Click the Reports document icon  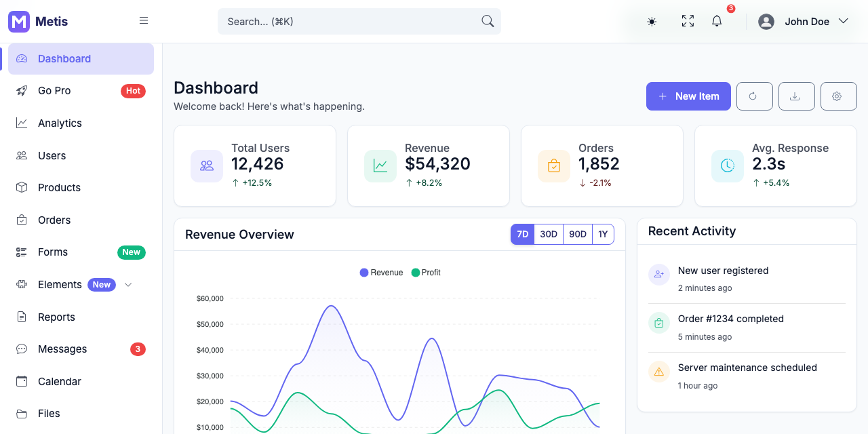(x=22, y=317)
